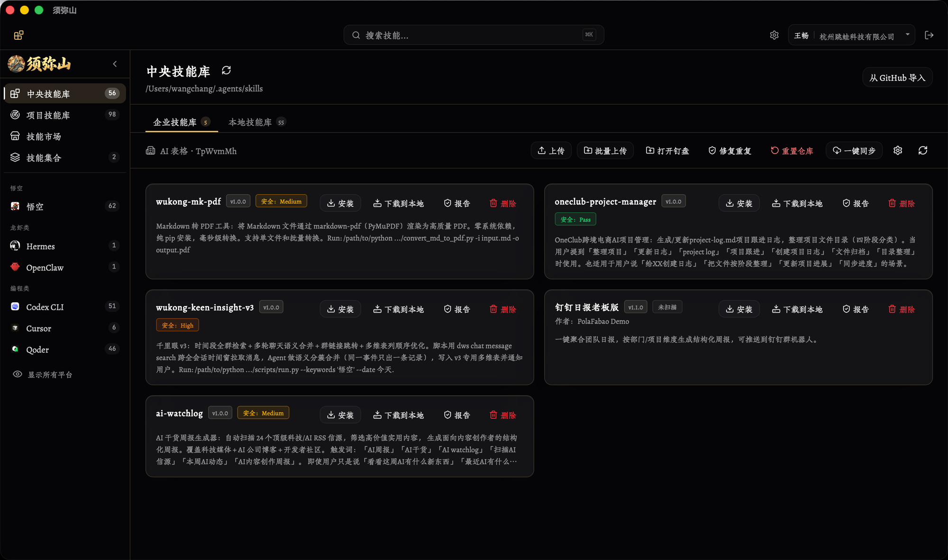Open the grid layout icon top left

pyautogui.click(x=18, y=36)
